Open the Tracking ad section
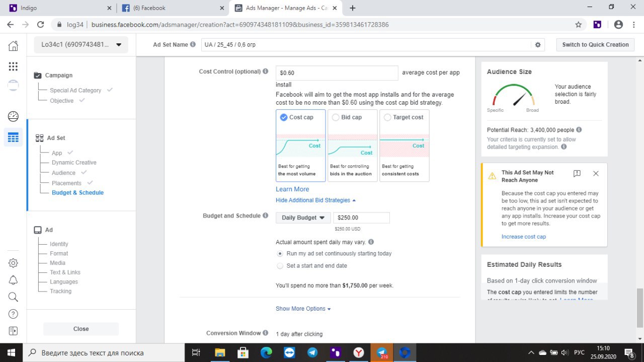644x362 pixels. coord(60,292)
